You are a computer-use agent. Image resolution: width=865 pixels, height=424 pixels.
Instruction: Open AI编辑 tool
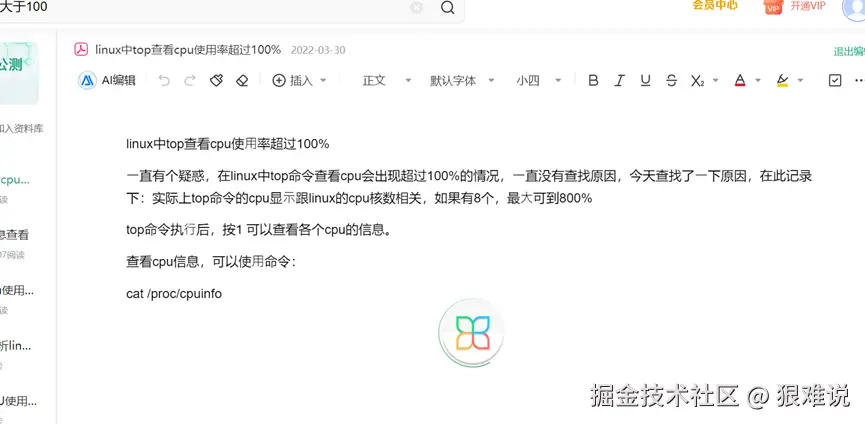coord(106,80)
